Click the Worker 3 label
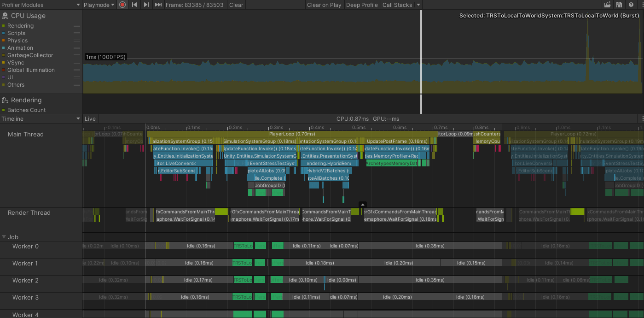 pos(25,297)
